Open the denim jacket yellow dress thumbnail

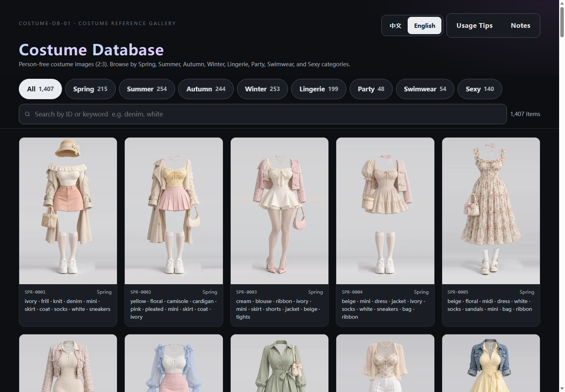491,363
